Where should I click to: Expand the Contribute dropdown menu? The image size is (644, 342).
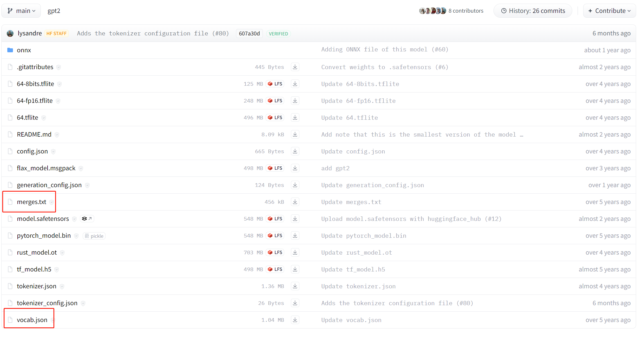tap(609, 11)
